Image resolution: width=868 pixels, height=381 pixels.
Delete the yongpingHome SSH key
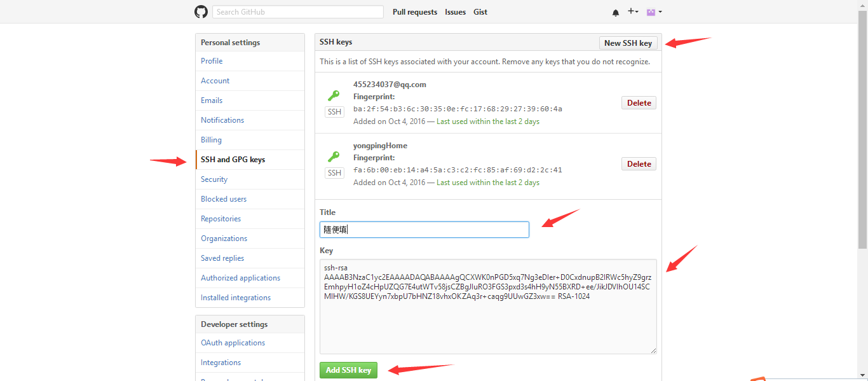point(639,164)
